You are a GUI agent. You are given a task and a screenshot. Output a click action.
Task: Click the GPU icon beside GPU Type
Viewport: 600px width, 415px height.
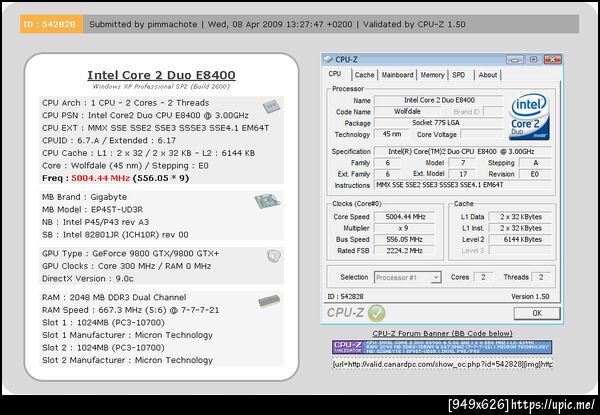(274, 256)
